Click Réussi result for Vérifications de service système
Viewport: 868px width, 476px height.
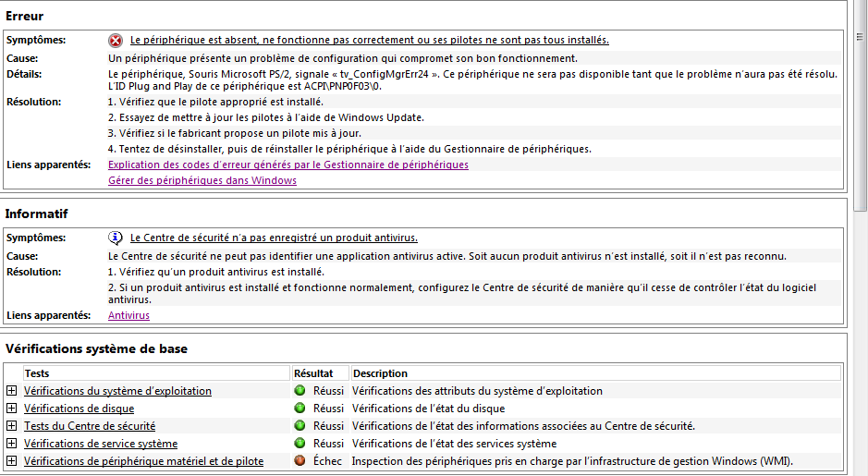(x=328, y=444)
